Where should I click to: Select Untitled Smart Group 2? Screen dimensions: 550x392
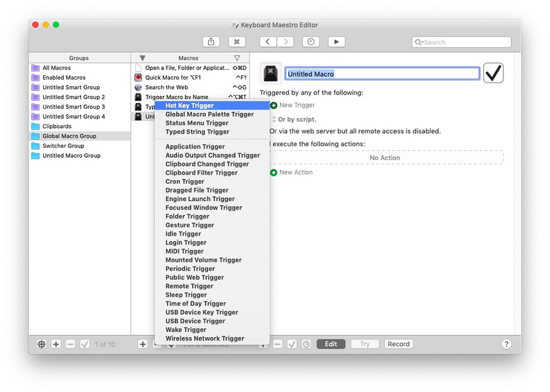click(80, 97)
